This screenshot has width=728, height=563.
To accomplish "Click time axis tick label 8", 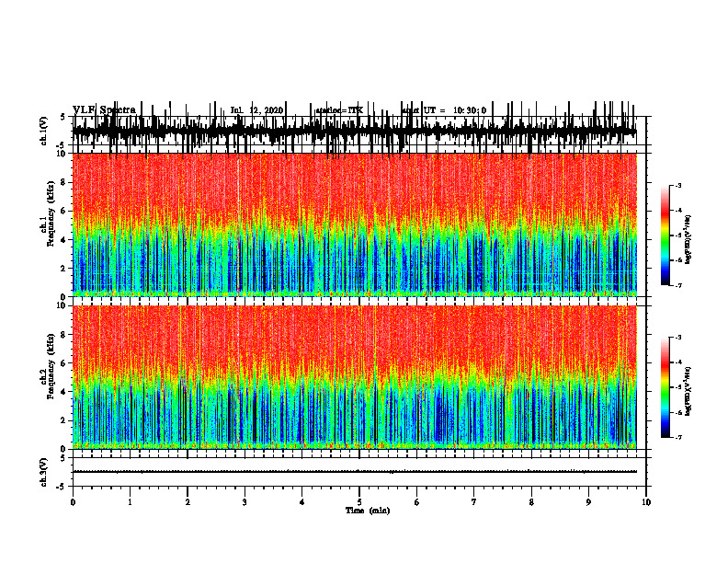I will pos(531,502).
